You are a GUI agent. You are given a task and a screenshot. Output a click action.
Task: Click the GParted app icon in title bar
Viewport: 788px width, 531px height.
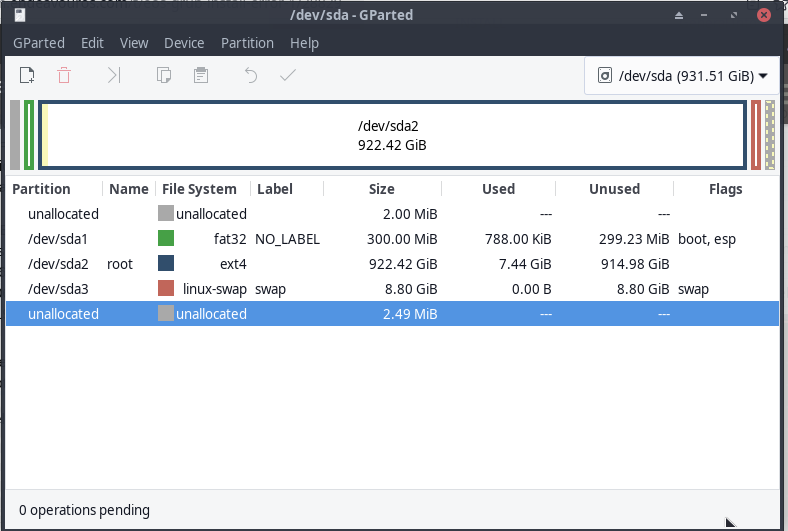20,15
